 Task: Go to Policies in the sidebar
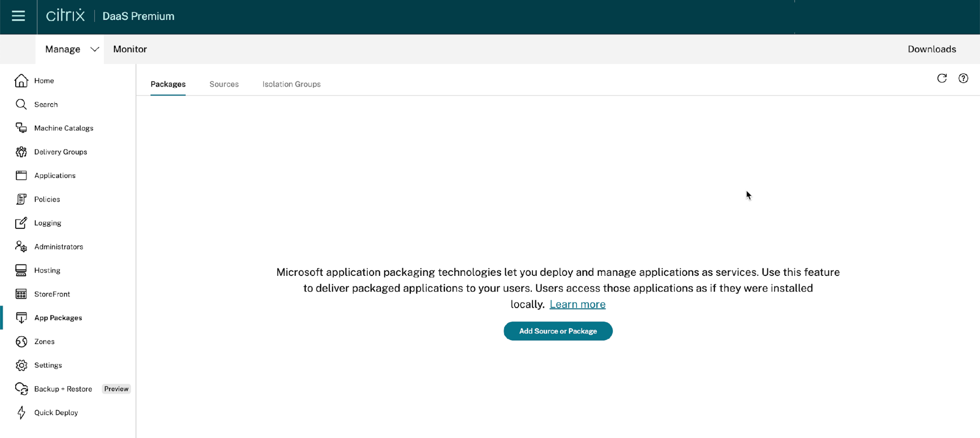(x=47, y=199)
